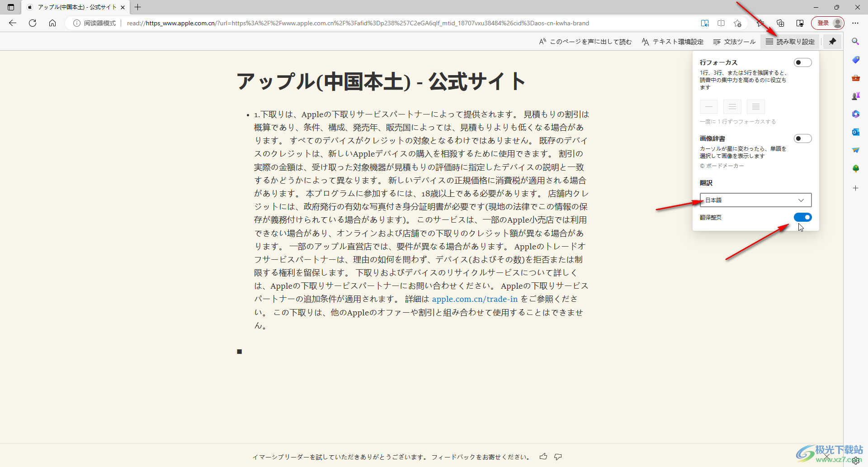Screen dimensions: 868x467
Task: Start このページを声に出して読む read aloud
Action: pos(585,42)
